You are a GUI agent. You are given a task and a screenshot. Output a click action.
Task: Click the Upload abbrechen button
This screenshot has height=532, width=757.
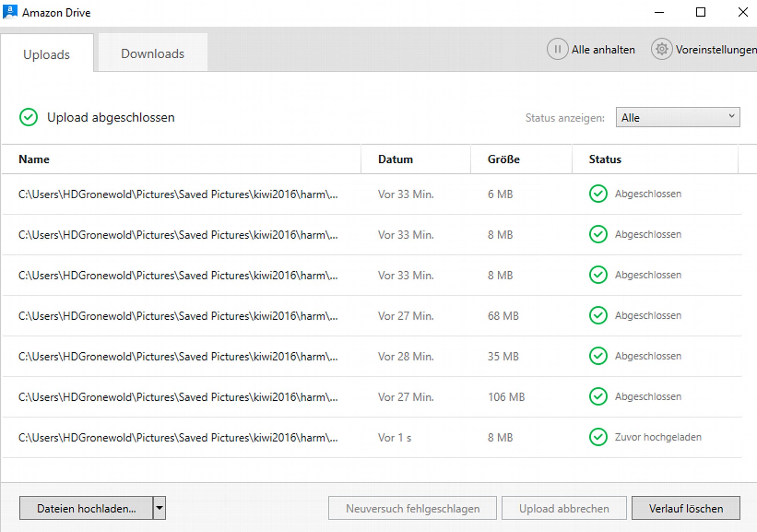(x=564, y=508)
